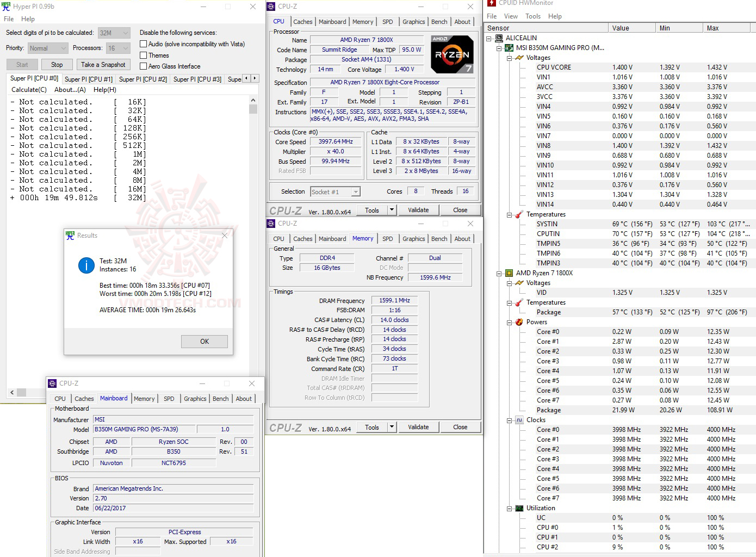Click the Results dialog title bar icon
This screenshot has width=756, height=557.
70,236
